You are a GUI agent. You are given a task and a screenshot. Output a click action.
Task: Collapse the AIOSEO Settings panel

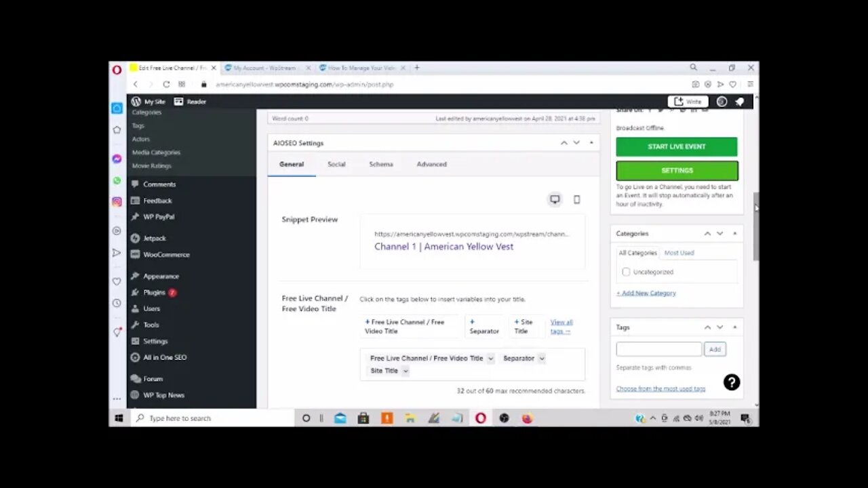[x=591, y=143]
